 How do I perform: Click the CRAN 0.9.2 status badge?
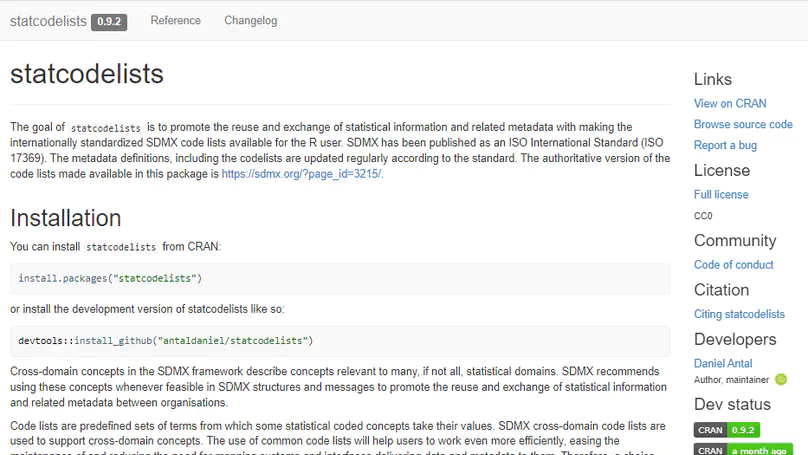click(727, 430)
